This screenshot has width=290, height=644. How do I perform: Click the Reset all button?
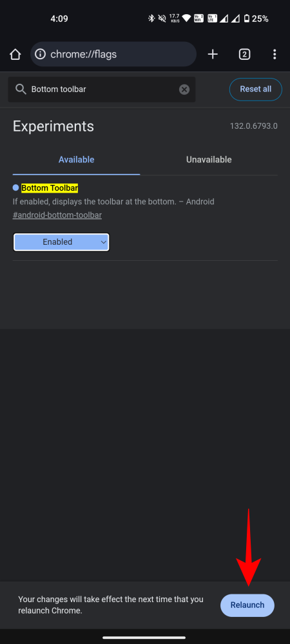pos(255,89)
